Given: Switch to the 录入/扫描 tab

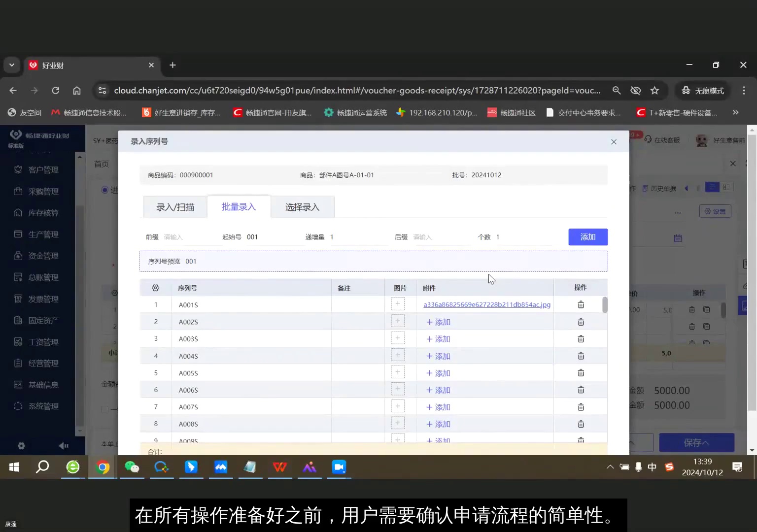Looking at the screenshot, I should point(174,206).
